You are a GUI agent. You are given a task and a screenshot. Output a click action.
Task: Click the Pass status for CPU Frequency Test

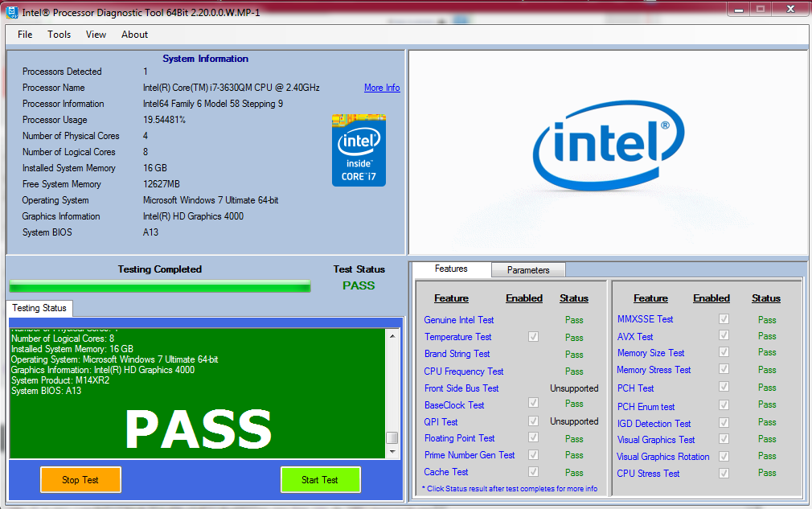pos(574,371)
